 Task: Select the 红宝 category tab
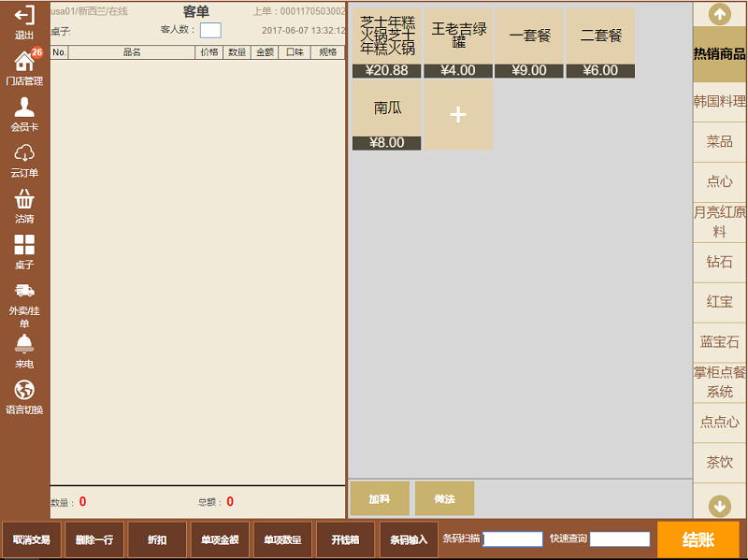pos(719,302)
